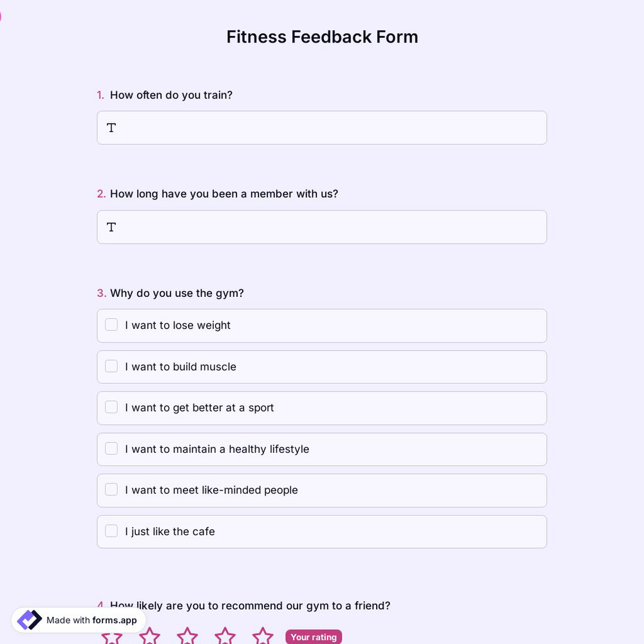Click the circular widget at top-left edge
This screenshot has height=644, width=644.
[x=2, y=15]
